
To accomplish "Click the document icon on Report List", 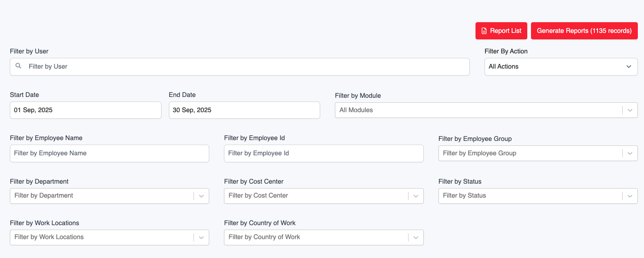I will [x=484, y=31].
